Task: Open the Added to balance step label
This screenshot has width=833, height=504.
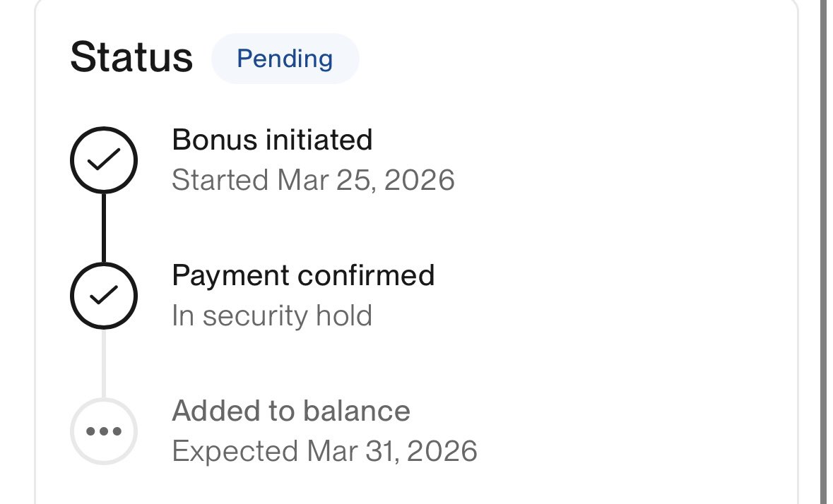Action: point(291,411)
